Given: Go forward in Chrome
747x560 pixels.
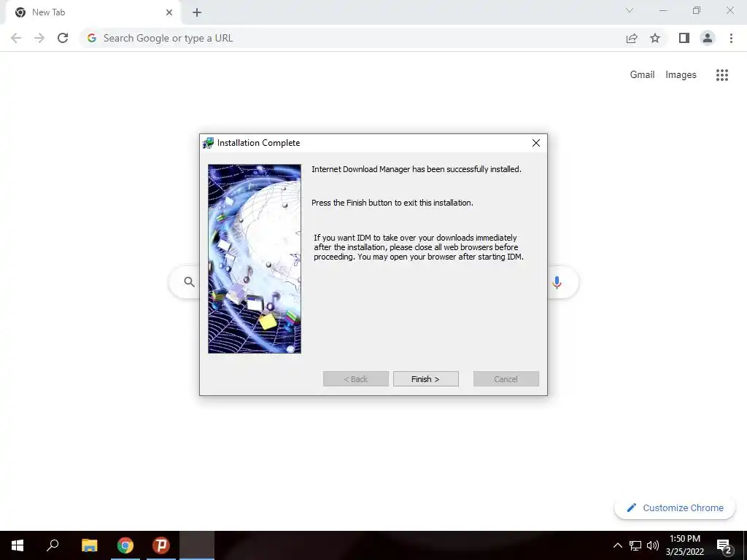Looking at the screenshot, I should coord(39,38).
